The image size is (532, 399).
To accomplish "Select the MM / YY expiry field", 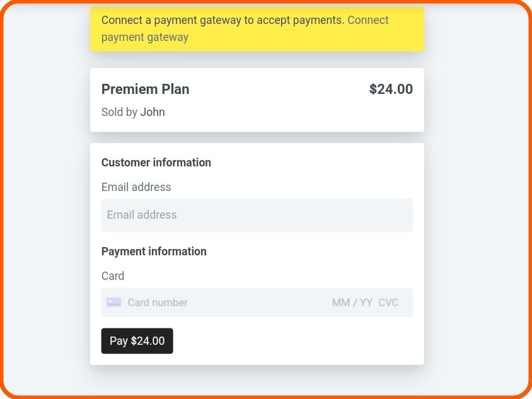I will [352, 303].
